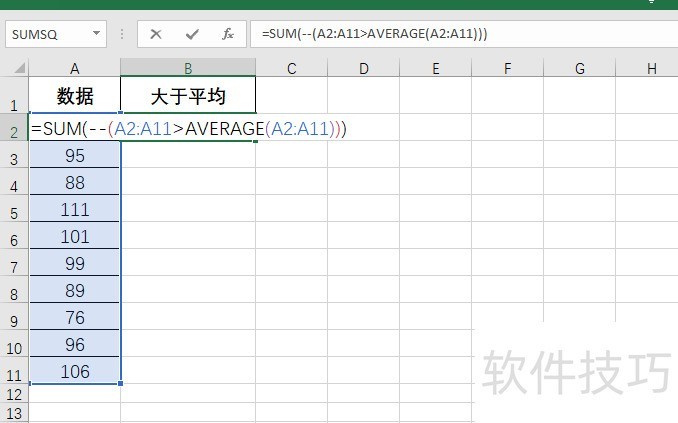The width and height of the screenshot is (678, 423).
Task: Click cell containing 99
Action: 74,263
